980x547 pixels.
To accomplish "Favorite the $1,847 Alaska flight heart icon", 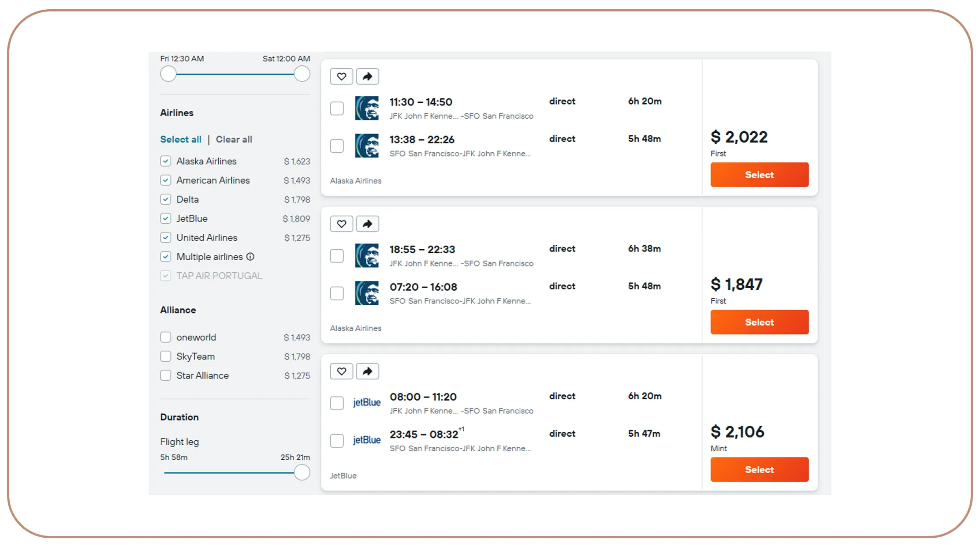I will [341, 224].
